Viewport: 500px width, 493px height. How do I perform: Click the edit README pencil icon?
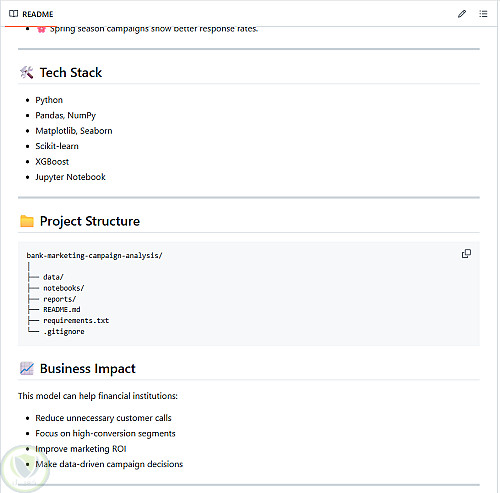click(x=462, y=14)
